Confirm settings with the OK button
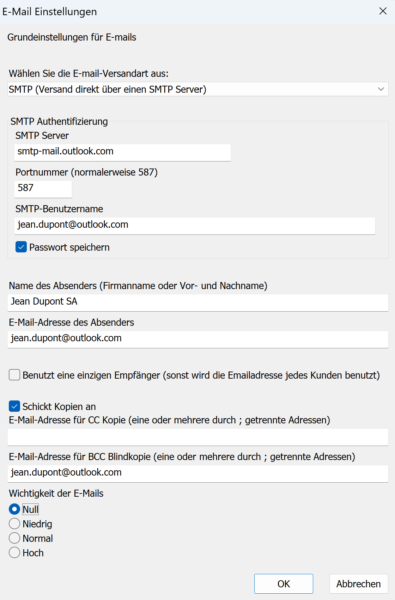 point(284,584)
